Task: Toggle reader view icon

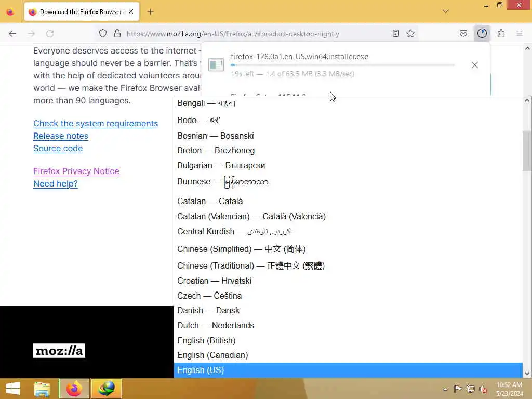Action: [x=395, y=33]
